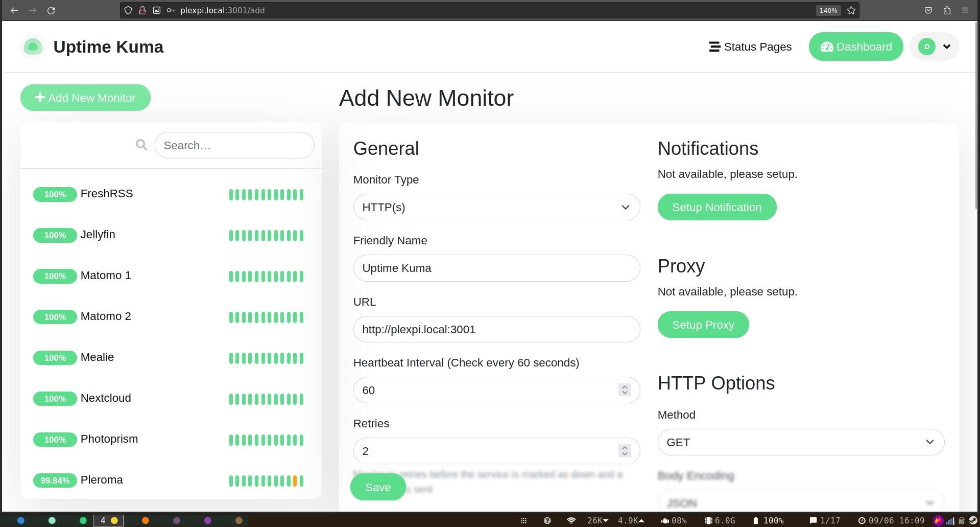This screenshot has width=980, height=527.
Task: Click the 140% zoom level indicator
Action: 828,10
